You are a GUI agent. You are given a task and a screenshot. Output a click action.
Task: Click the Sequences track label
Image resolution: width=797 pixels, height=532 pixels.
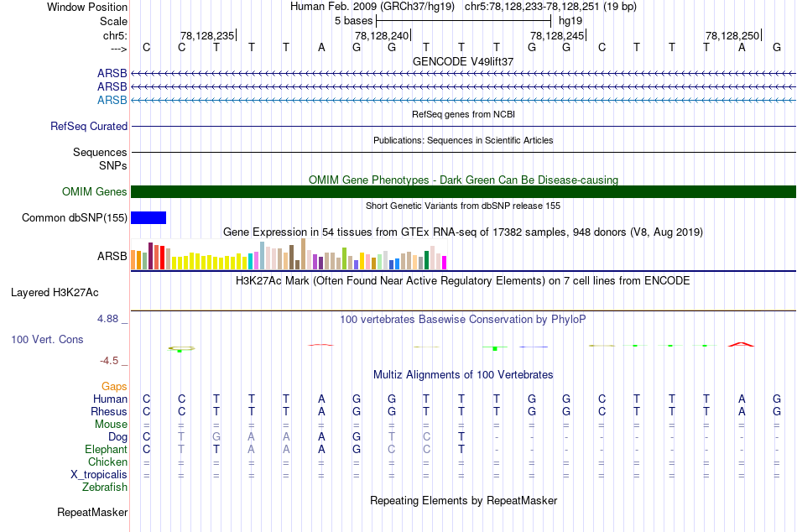tap(100, 152)
